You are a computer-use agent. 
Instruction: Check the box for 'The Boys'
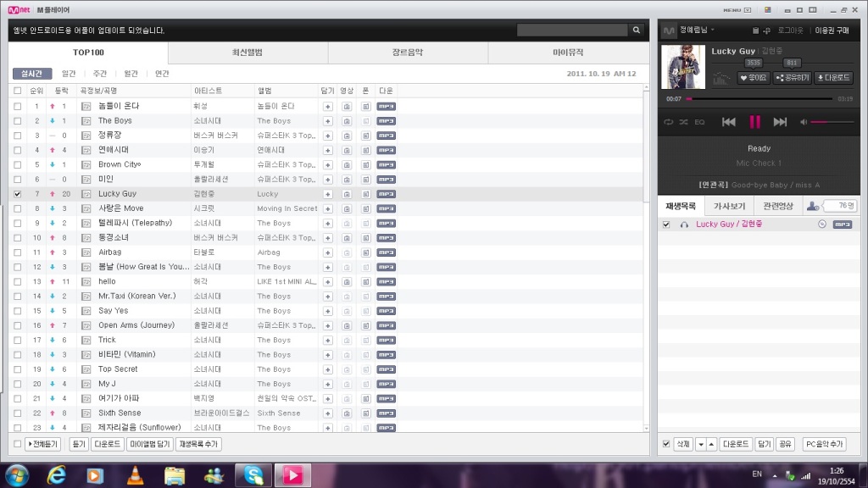pos(18,120)
